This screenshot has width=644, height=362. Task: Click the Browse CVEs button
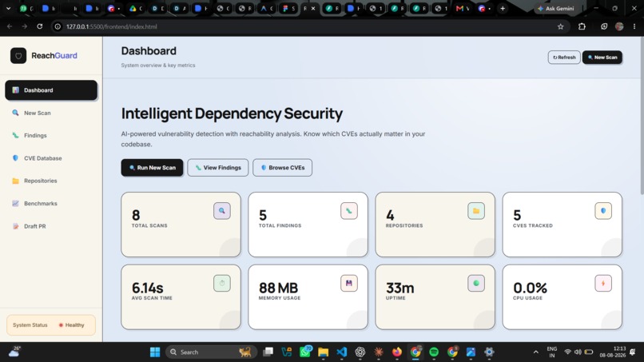pos(282,168)
